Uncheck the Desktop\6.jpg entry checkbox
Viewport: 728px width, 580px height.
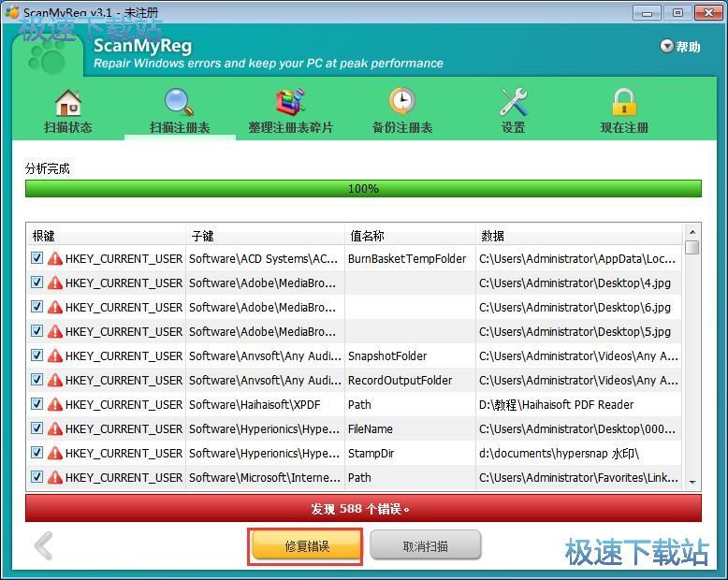click(x=36, y=307)
